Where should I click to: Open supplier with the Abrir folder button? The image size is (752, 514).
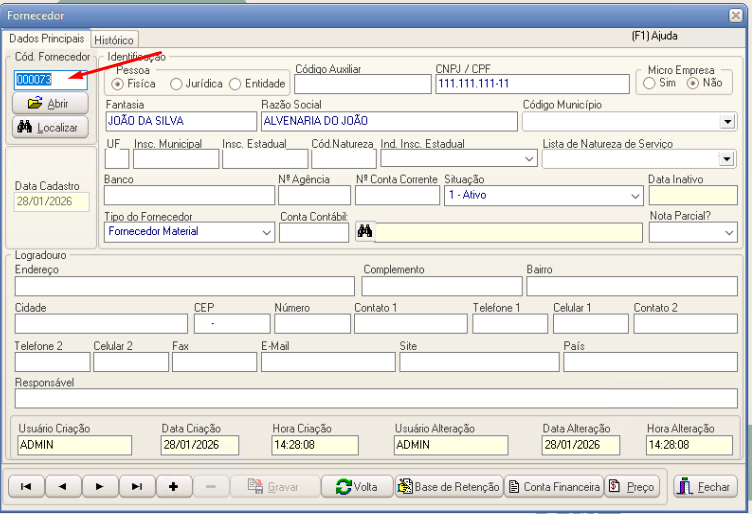(x=49, y=103)
